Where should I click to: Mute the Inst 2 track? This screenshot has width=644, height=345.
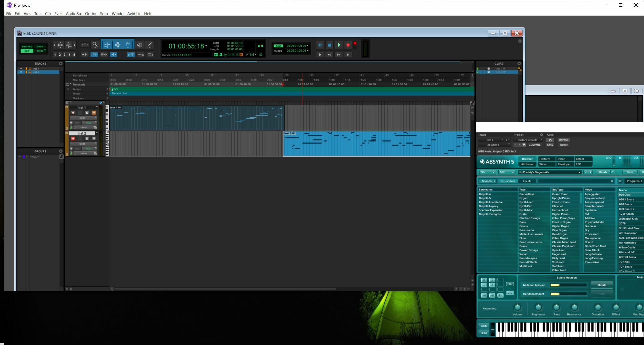[94, 139]
